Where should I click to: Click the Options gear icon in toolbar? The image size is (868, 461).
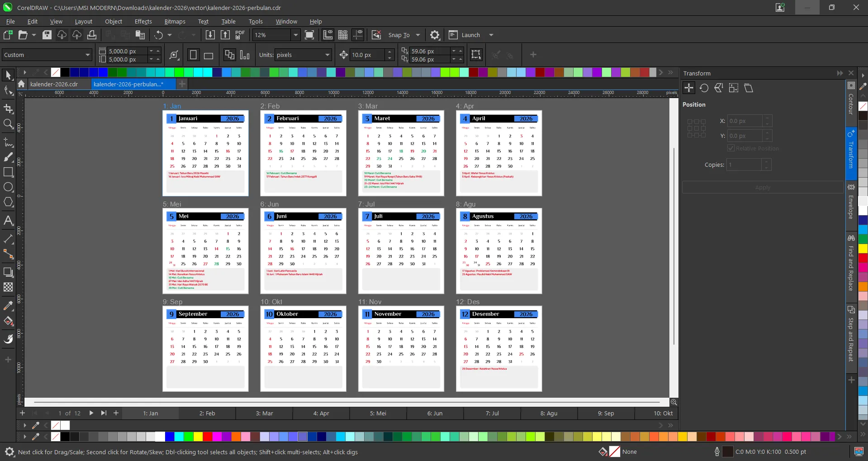(x=435, y=35)
